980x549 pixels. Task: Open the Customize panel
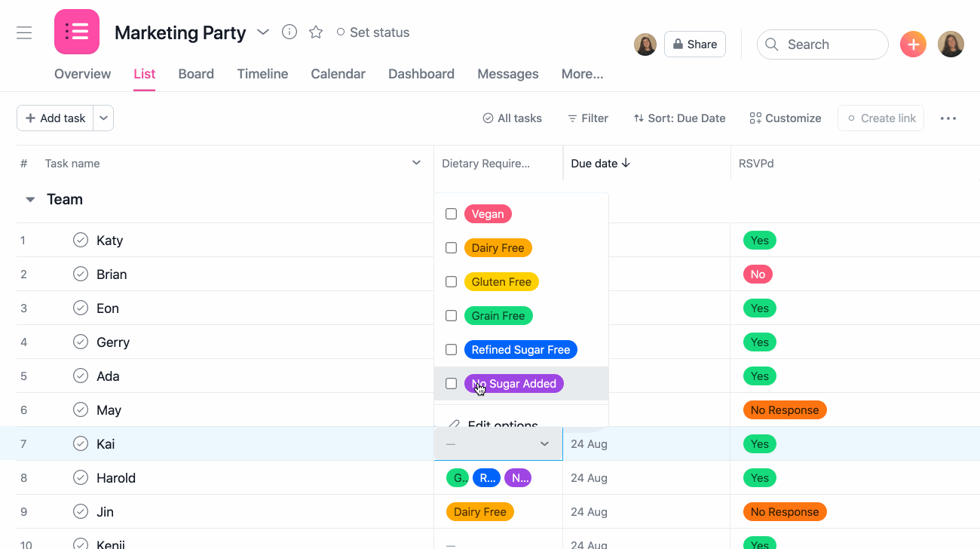[x=785, y=118]
